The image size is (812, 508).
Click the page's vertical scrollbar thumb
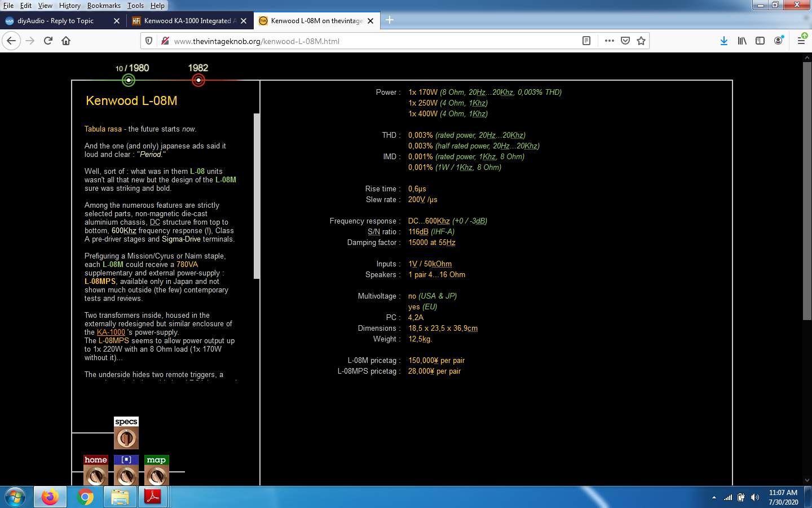(807, 192)
